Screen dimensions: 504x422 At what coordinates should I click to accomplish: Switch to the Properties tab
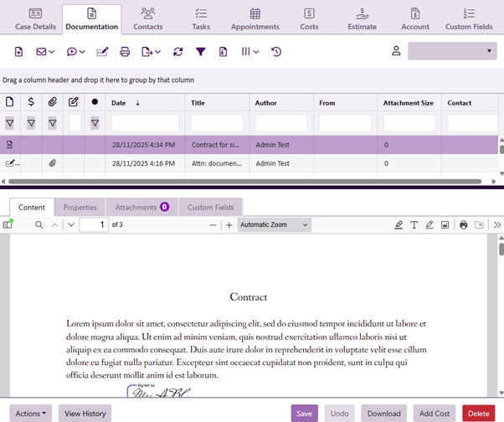80,207
